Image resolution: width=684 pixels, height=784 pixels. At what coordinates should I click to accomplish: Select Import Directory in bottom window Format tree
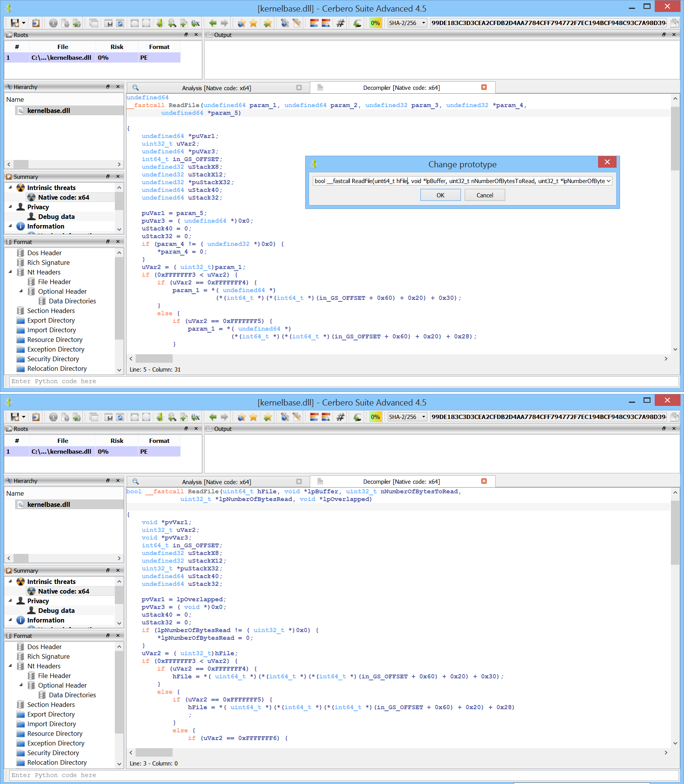pos(51,724)
